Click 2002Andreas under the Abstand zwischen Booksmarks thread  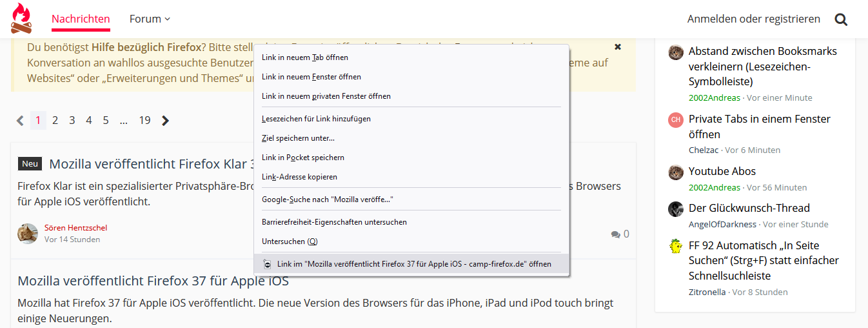pyautogui.click(x=715, y=97)
